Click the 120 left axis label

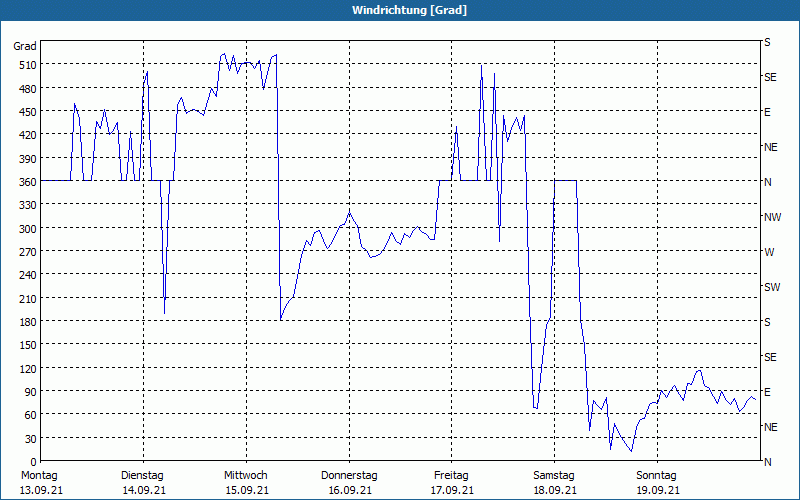[x=28, y=368]
